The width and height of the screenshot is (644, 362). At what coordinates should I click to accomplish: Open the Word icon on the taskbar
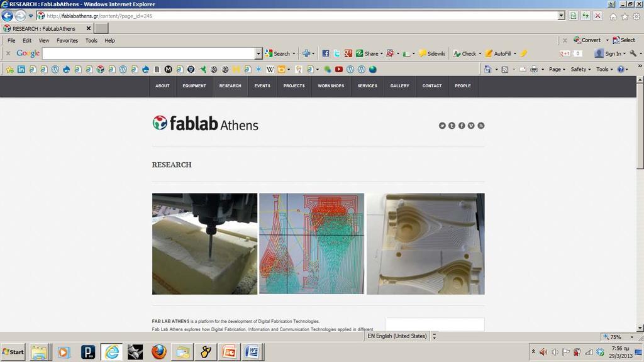point(252,352)
